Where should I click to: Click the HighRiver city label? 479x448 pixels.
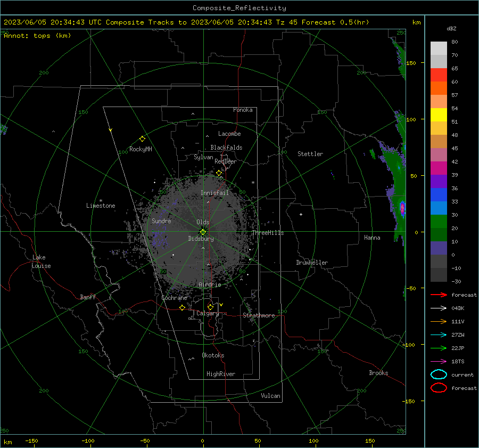pyautogui.click(x=221, y=374)
